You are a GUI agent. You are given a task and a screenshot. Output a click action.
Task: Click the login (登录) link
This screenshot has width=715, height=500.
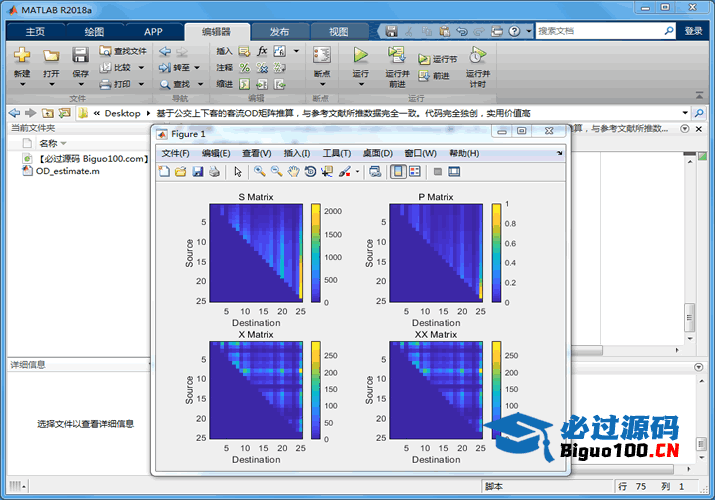tap(693, 31)
